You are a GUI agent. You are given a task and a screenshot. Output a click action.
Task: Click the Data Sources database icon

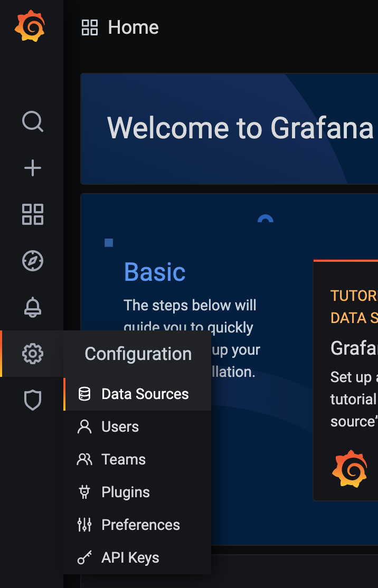point(84,394)
